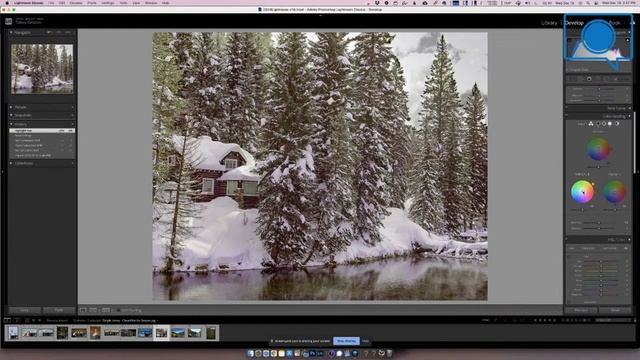The width and height of the screenshot is (640, 360).
Task: Click the right panel vertical scrollbar
Action: 634,141
